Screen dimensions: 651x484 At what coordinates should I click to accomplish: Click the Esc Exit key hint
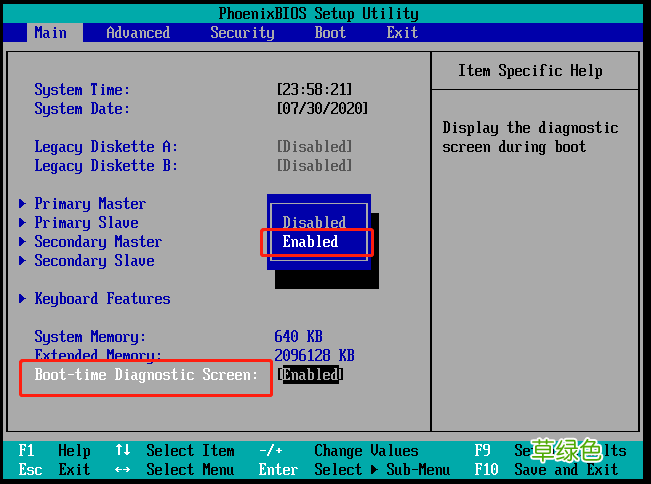[x=54, y=469]
